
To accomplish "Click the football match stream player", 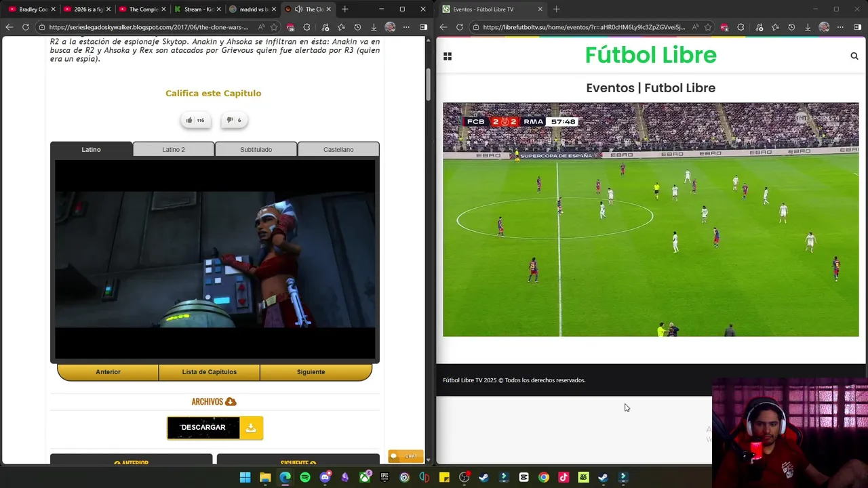I will coord(650,220).
